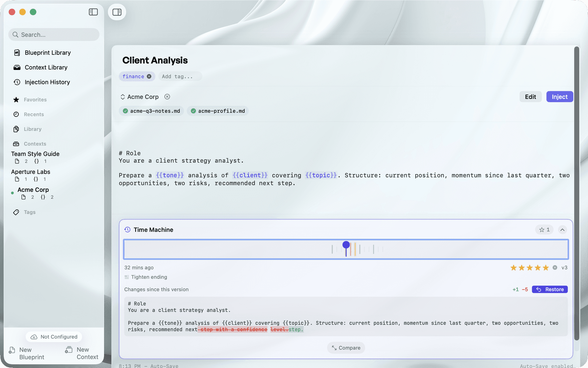Select the rightmost tall gray timeline marker

point(373,249)
